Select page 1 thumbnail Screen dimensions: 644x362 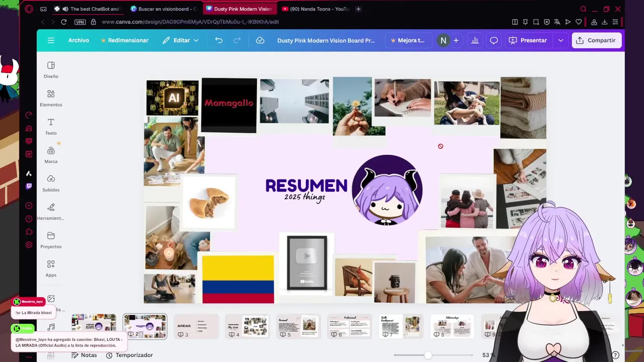94,326
